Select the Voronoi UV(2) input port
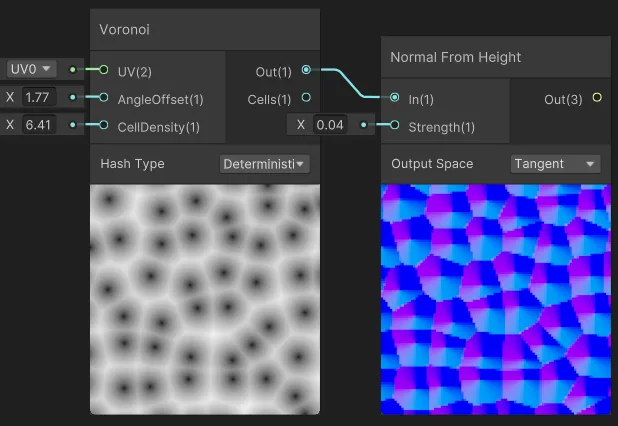The height and width of the screenshot is (426, 618). click(x=104, y=70)
